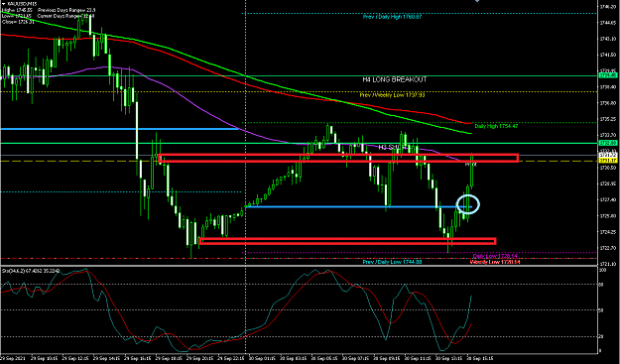Click the 'Close=' value text
Viewport: 620px width, 364px height.
(18, 22)
